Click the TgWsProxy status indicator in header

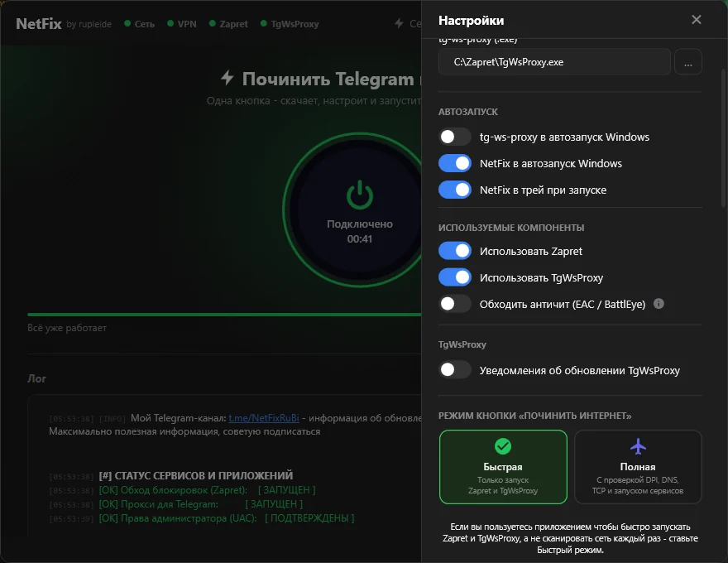[290, 24]
